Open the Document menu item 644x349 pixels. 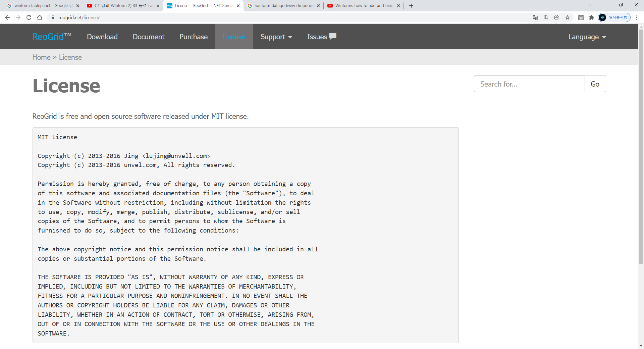[x=149, y=37]
